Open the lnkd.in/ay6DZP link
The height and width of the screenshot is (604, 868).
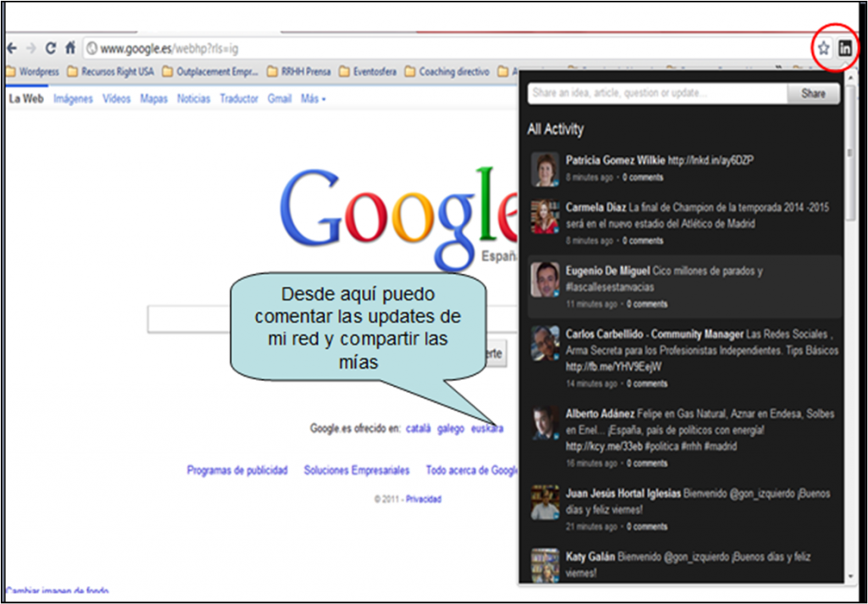pyautogui.click(x=711, y=160)
